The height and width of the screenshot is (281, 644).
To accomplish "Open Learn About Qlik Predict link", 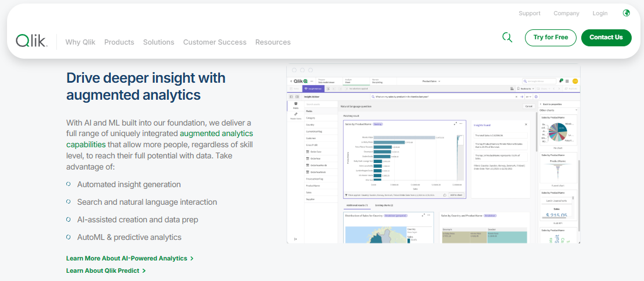I will 106,270.
